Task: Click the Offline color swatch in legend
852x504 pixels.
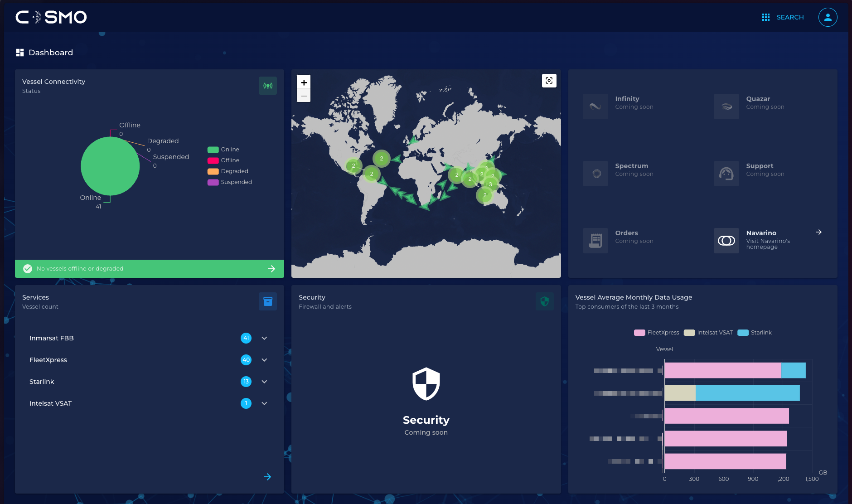Action: point(213,160)
